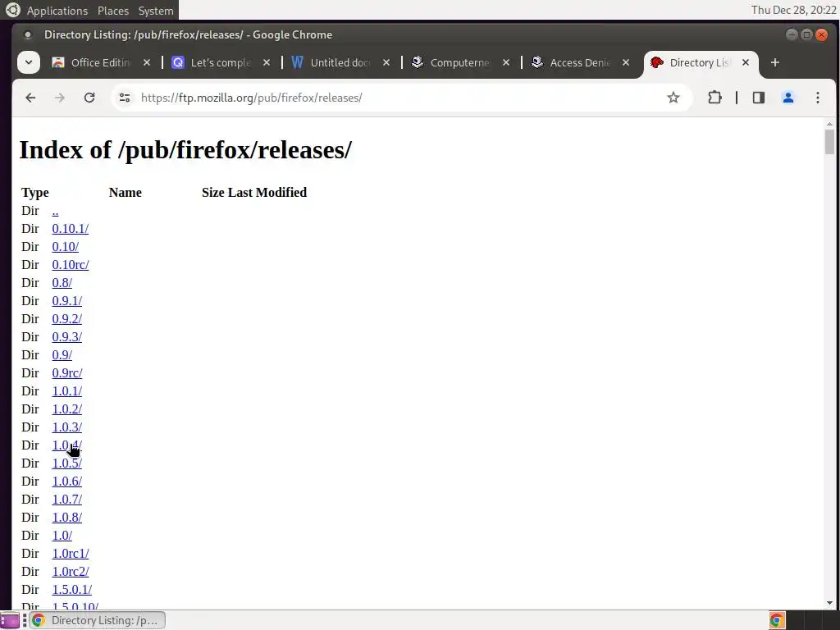Toggle the Chrome side panel
This screenshot has width=840, height=630.
coord(759,98)
